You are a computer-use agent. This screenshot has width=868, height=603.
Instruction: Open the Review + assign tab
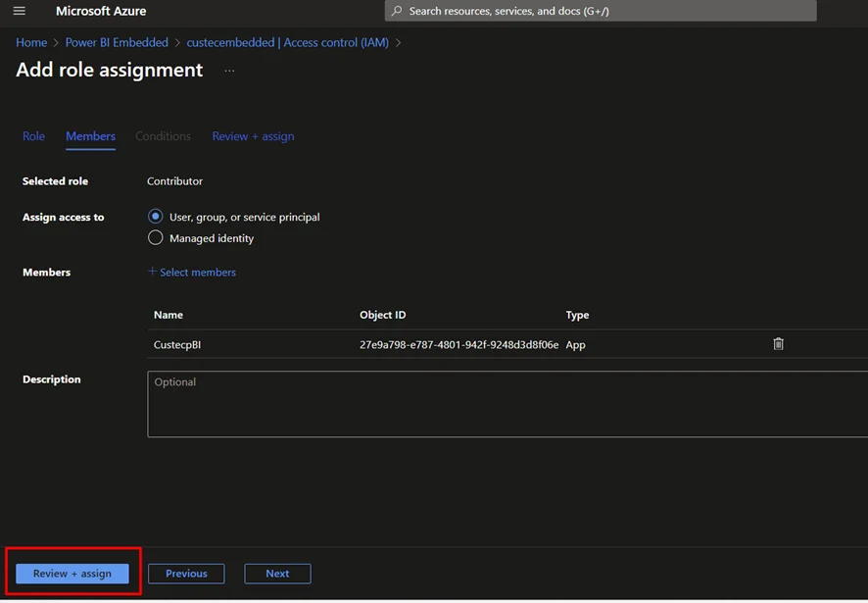(x=253, y=136)
